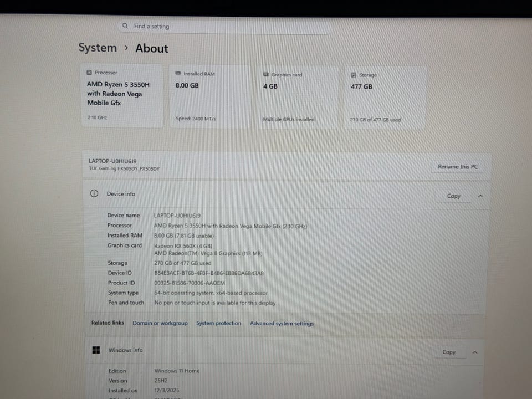
Task: Open the Installed RAM summary card
Action: 210,96
